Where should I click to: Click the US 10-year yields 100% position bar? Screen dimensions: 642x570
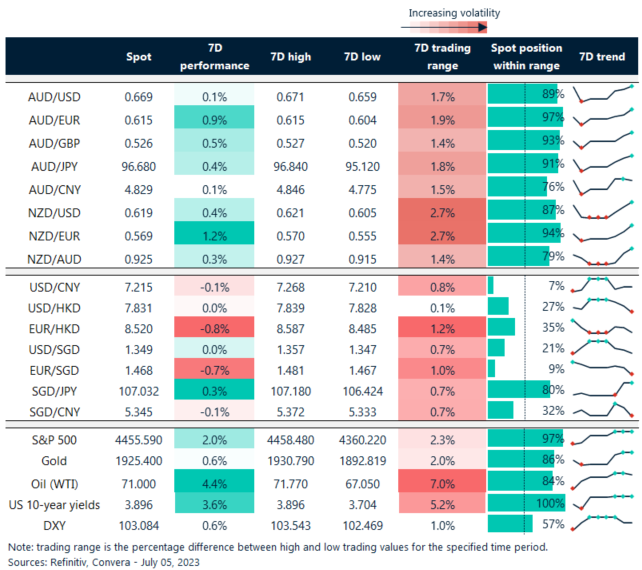click(525, 502)
